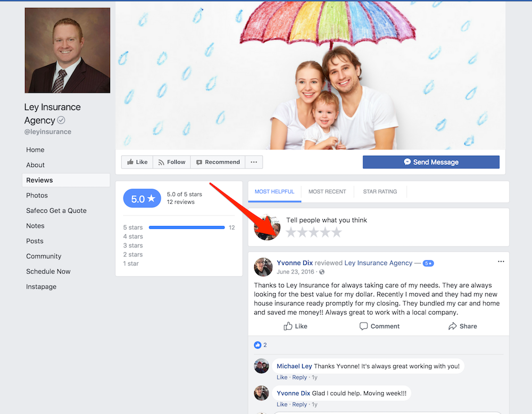Viewport: 532px width, 414px height.
Task: View the 2 like reactions on review
Action: [260, 345]
